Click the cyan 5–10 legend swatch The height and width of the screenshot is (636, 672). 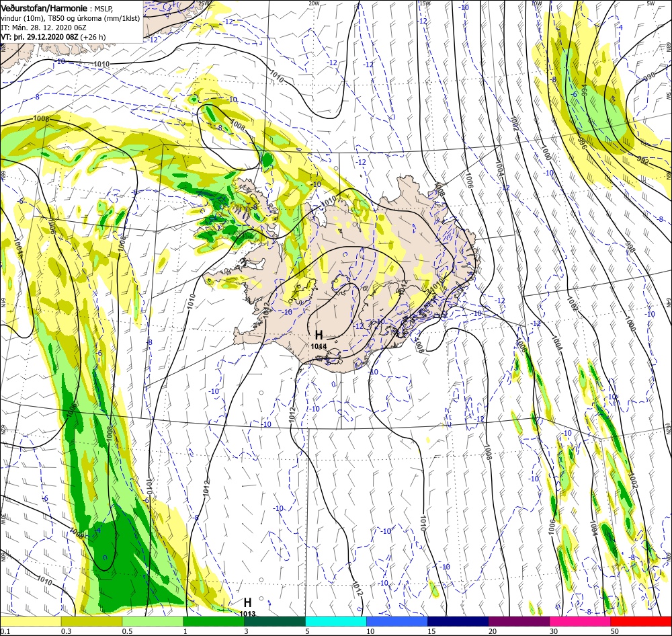336,621
